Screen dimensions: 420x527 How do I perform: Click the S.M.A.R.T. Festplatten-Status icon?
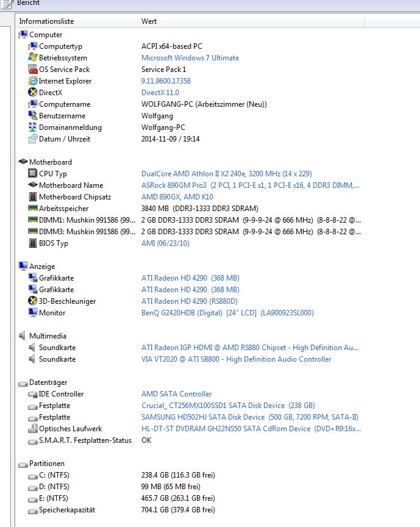32,441
